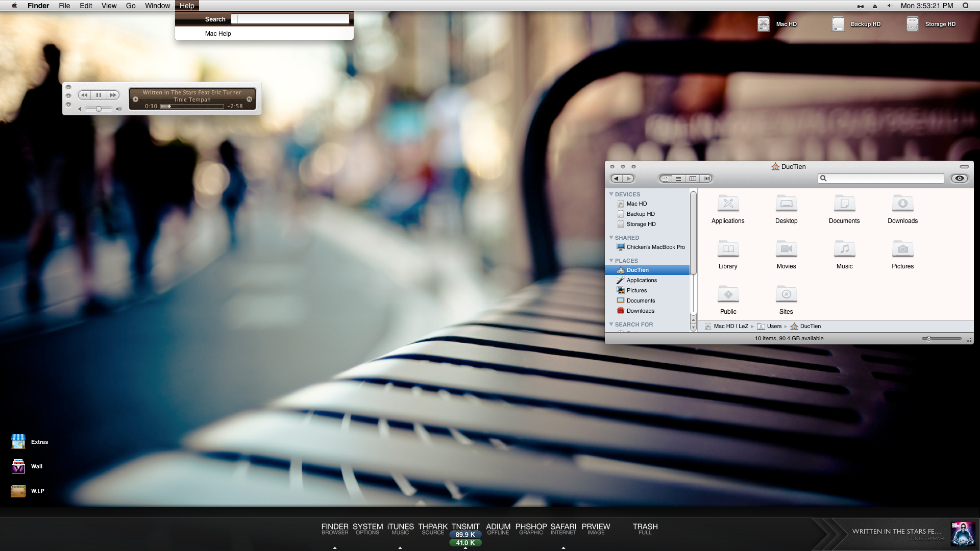980x551 pixels.
Task: Toggle the quick look eye icon
Action: [x=959, y=178]
